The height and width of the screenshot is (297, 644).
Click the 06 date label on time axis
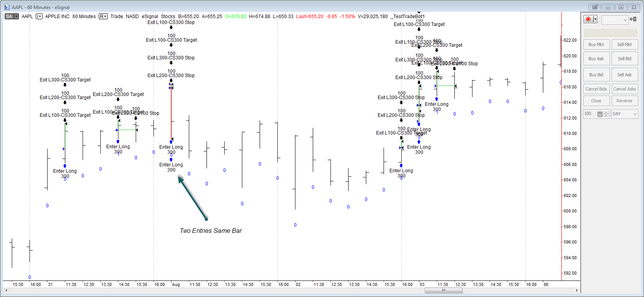[546, 284]
